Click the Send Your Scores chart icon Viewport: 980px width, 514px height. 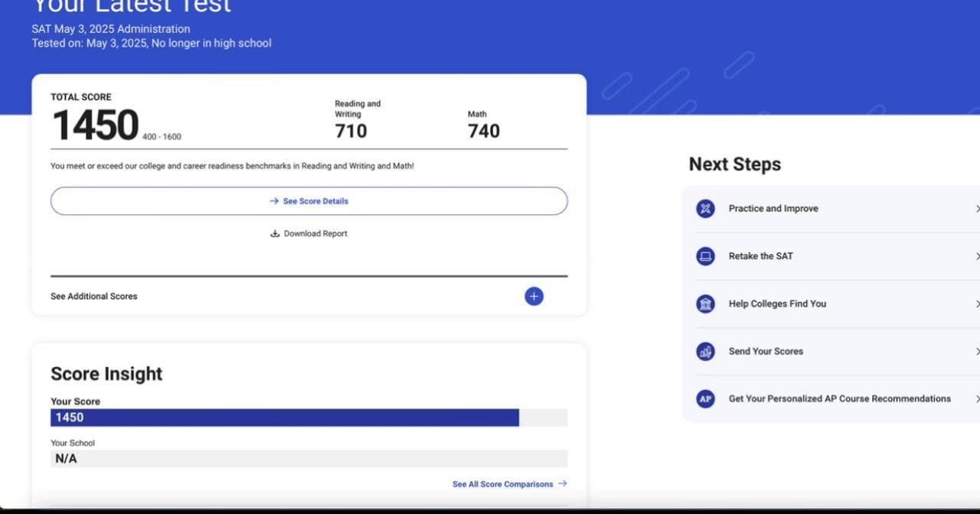(705, 351)
